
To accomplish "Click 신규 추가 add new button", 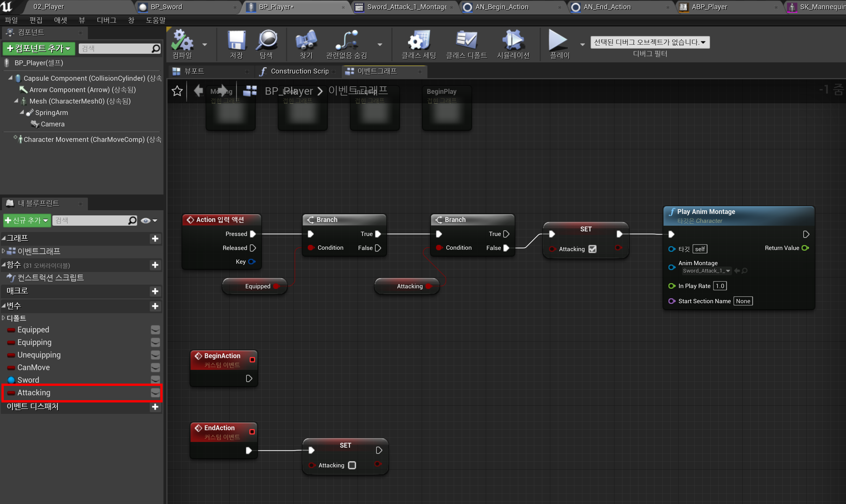I will coord(27,221).
